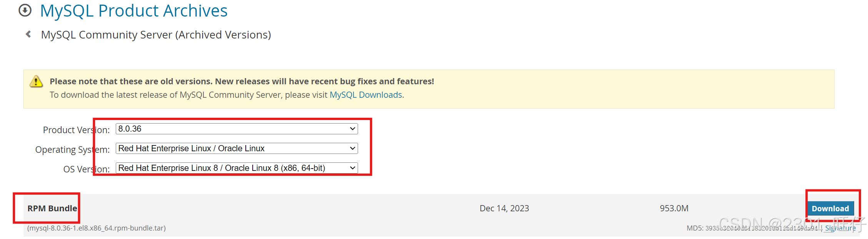Expand the Operating System dropdown

click(x=237, y=149)
